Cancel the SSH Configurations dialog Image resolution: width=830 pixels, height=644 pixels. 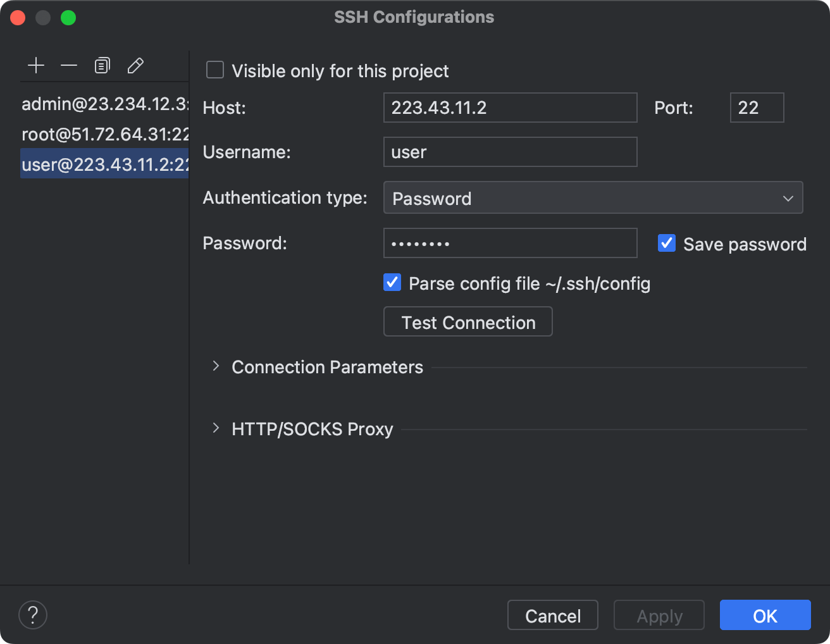point(552,614)
